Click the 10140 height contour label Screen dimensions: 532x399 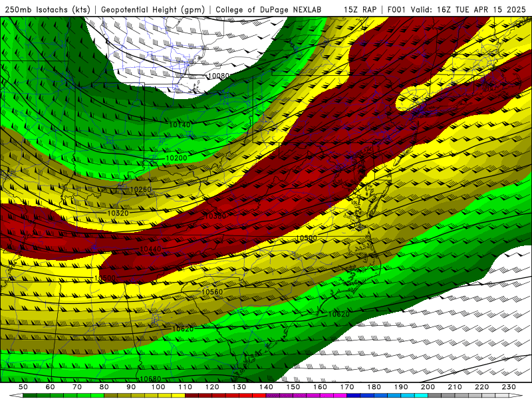click(x=180, y=125)
